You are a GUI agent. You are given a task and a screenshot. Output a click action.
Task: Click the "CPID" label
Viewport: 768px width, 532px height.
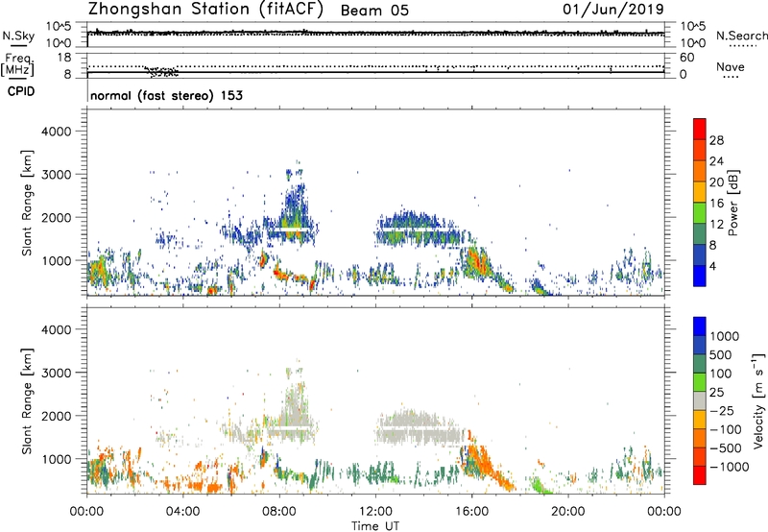pyautogui.click(x=21, y=91)
